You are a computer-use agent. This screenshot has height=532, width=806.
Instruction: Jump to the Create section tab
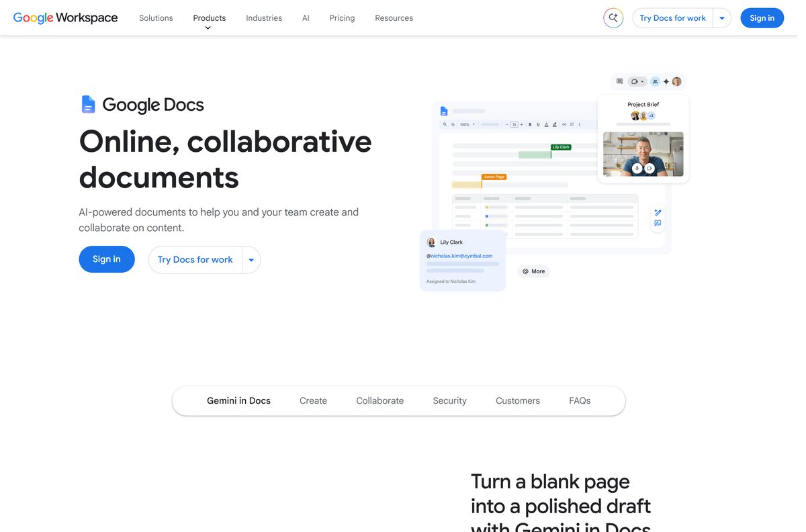pyautogui.click(x=313, y=401)
